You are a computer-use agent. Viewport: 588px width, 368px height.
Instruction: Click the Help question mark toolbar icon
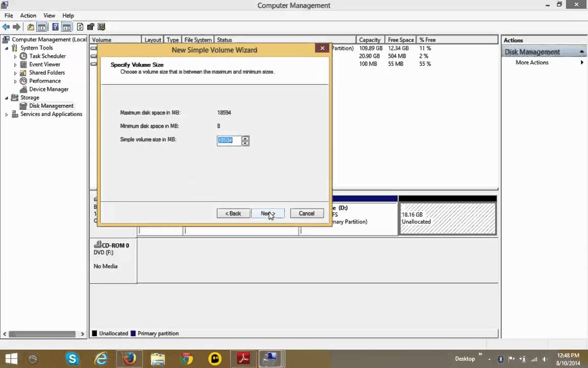(x=56, y=27)
